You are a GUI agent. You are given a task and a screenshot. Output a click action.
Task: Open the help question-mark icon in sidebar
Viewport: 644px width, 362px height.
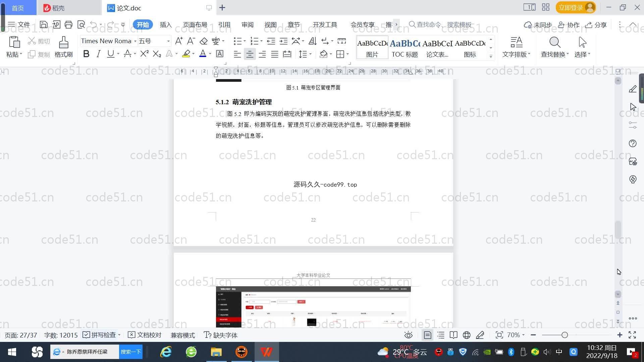(x=633, y=143)
